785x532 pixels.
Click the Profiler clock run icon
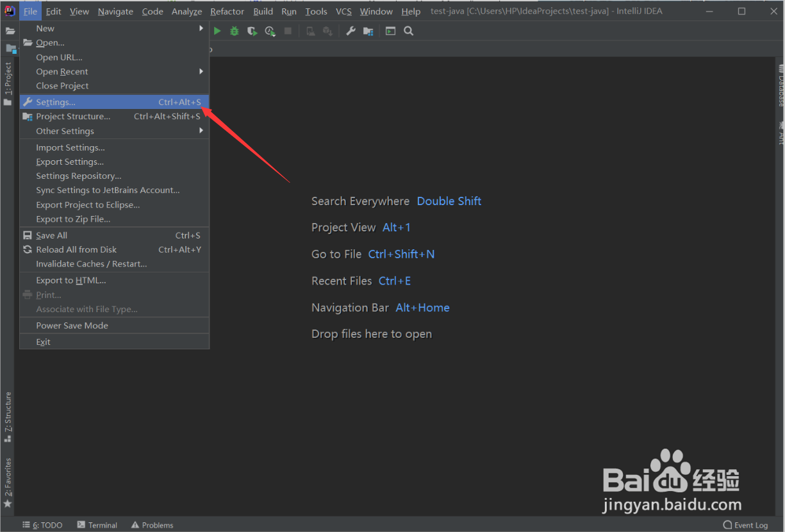pyautogui.click(x=270, y=31)
